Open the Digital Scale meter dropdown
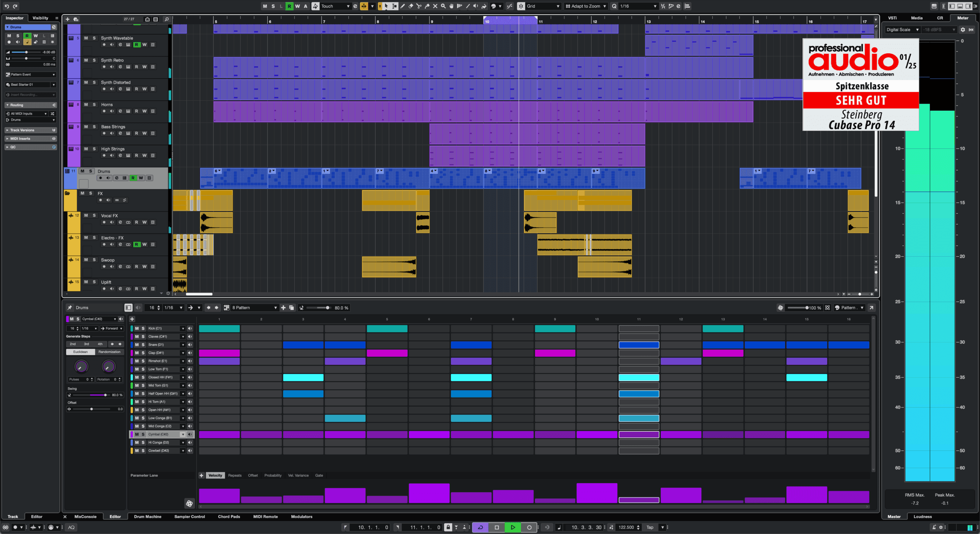Viewport: 980px width, 534px height. pos(903,29)
